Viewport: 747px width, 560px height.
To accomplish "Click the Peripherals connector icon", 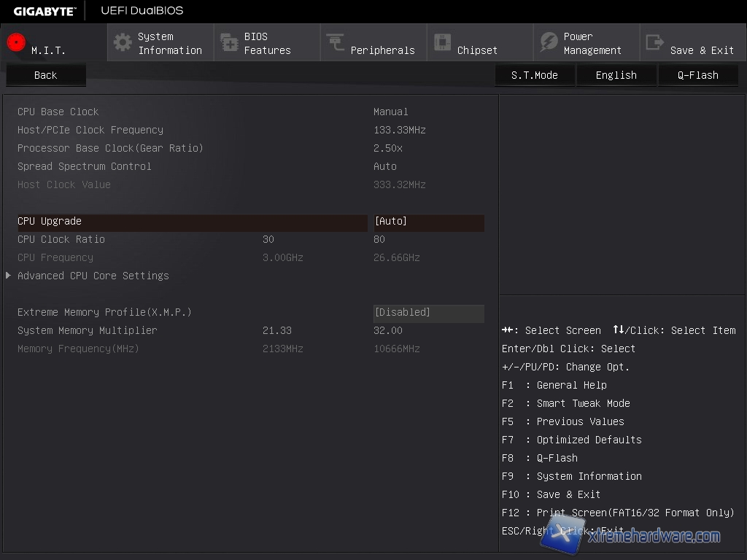I will click(x=336, y=42).
